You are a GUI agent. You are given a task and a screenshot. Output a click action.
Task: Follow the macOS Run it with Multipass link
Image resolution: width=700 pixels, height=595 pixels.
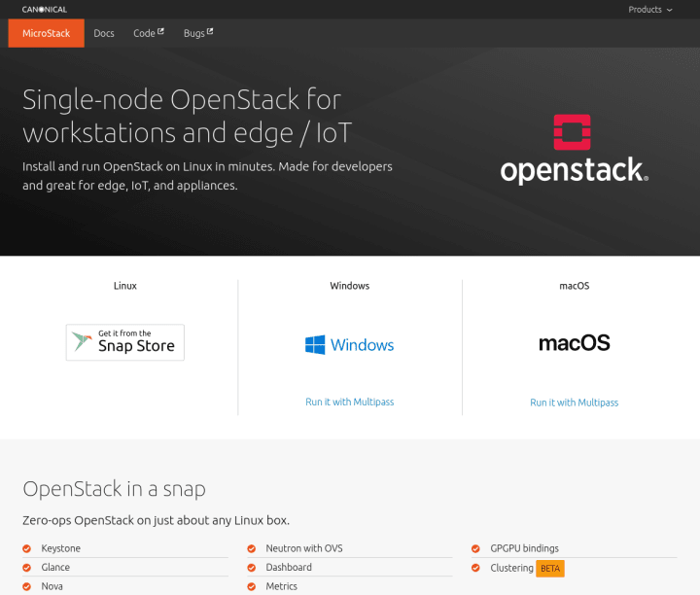(575, 402)
